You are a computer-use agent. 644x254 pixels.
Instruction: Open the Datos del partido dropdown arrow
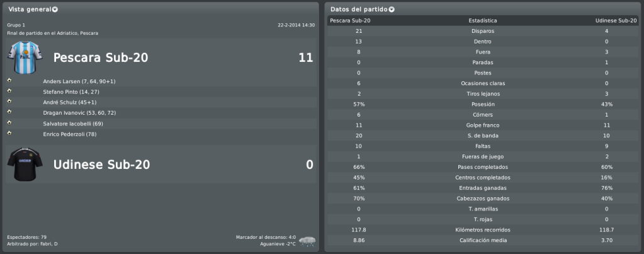click(x=392, y=9)
